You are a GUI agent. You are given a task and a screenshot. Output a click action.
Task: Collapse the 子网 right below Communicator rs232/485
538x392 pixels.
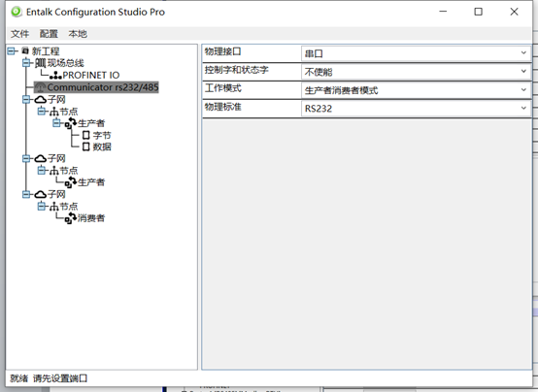[x=26, y=100]
